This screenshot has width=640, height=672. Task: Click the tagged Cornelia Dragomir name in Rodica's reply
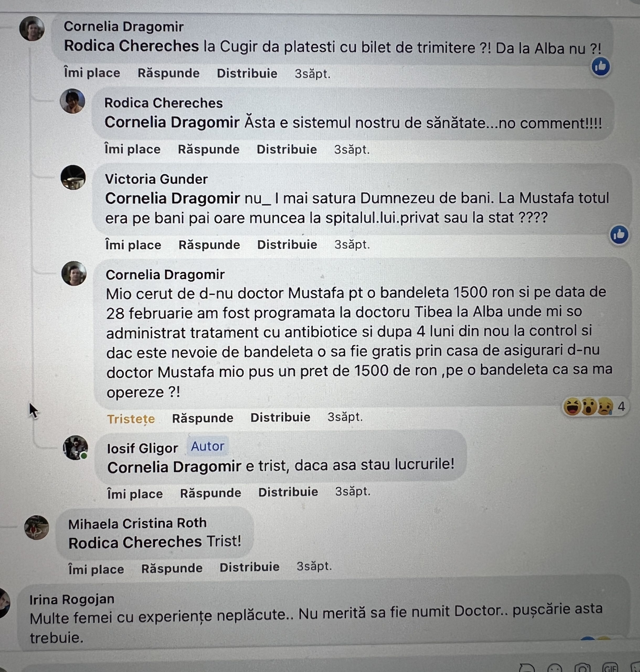172,122
